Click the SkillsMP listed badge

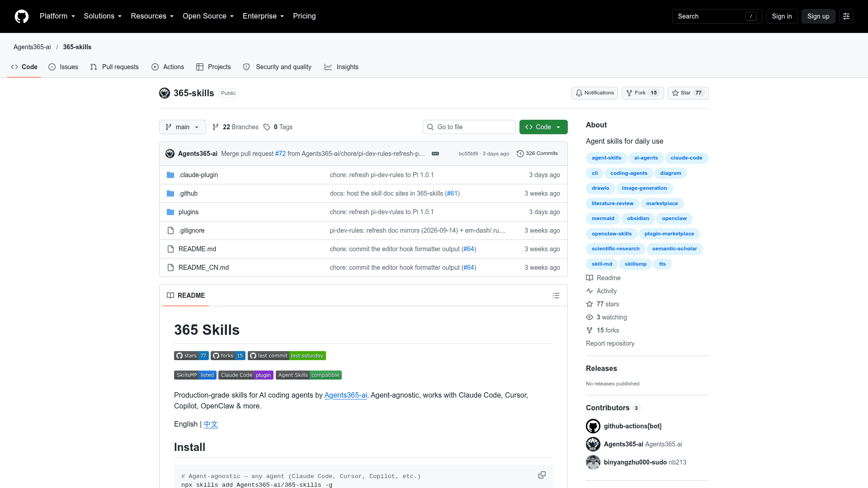point(195,375)
